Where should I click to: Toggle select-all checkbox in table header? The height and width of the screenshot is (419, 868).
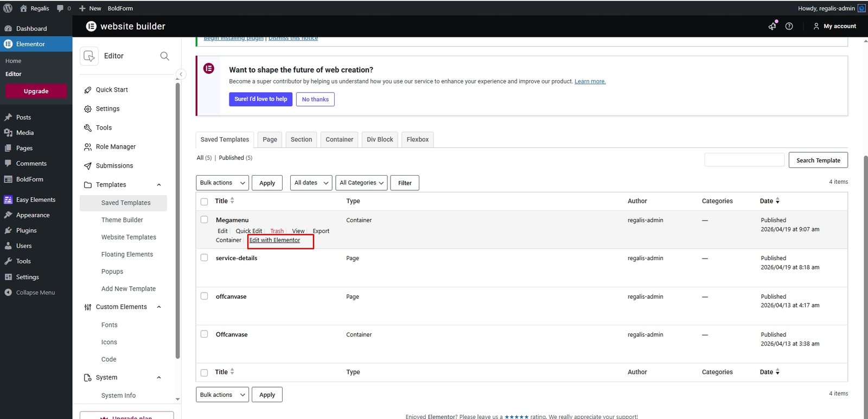(205, 202)
